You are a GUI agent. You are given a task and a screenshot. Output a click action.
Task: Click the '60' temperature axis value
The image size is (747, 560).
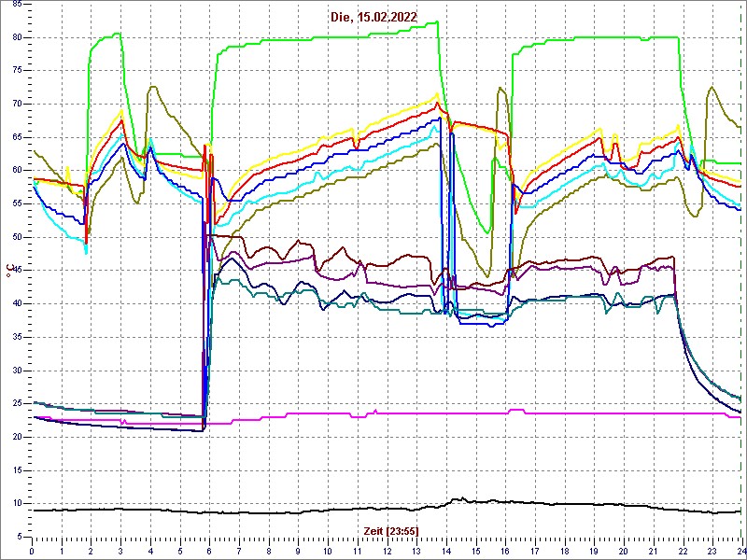pos(16,171)
